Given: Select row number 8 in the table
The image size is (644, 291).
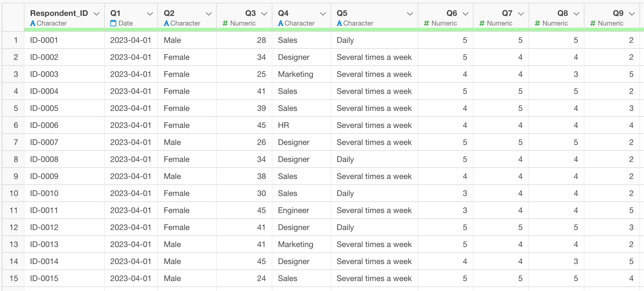Looking at the screenshot, I should 16,159.
